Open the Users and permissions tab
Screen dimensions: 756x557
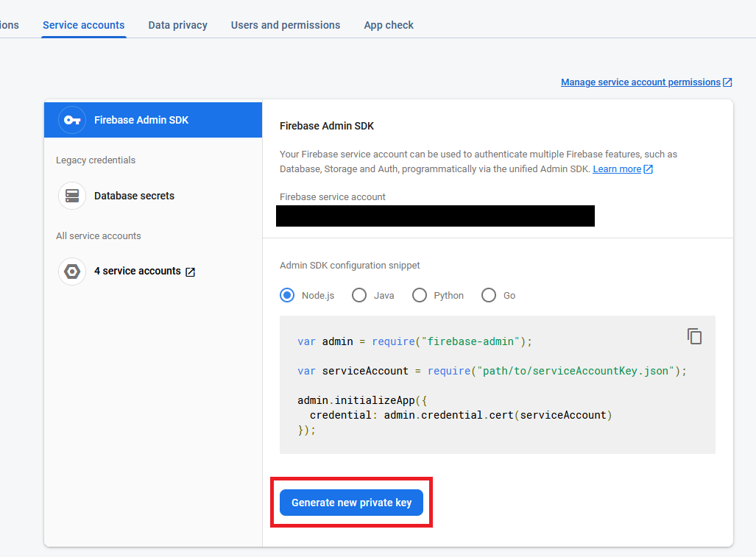click(286, 25)
